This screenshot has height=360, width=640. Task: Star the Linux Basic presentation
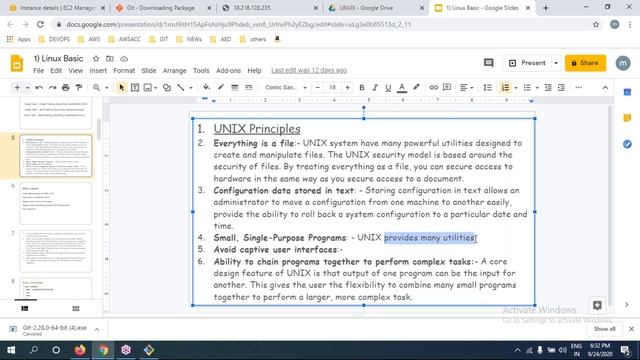(x=96, y=59)
